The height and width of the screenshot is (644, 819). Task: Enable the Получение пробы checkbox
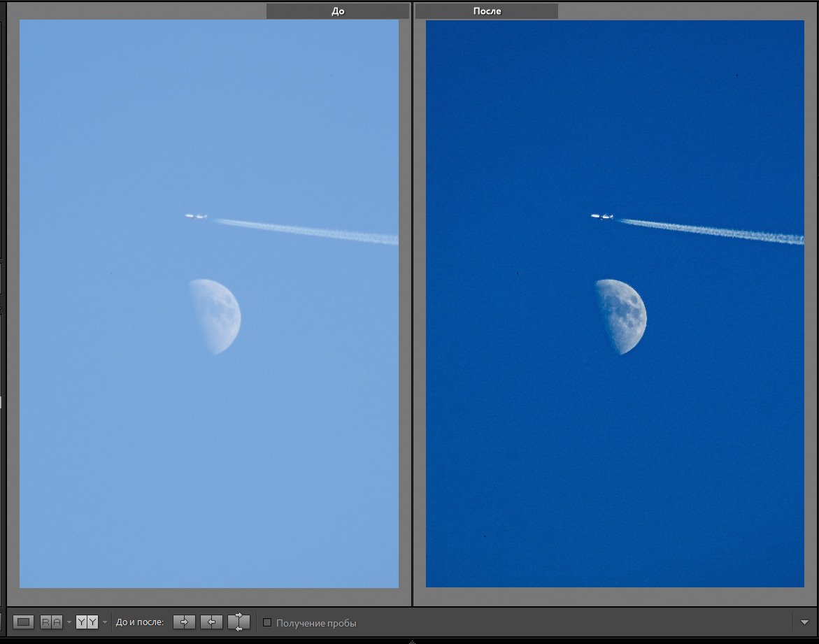(x=267, y=622)
